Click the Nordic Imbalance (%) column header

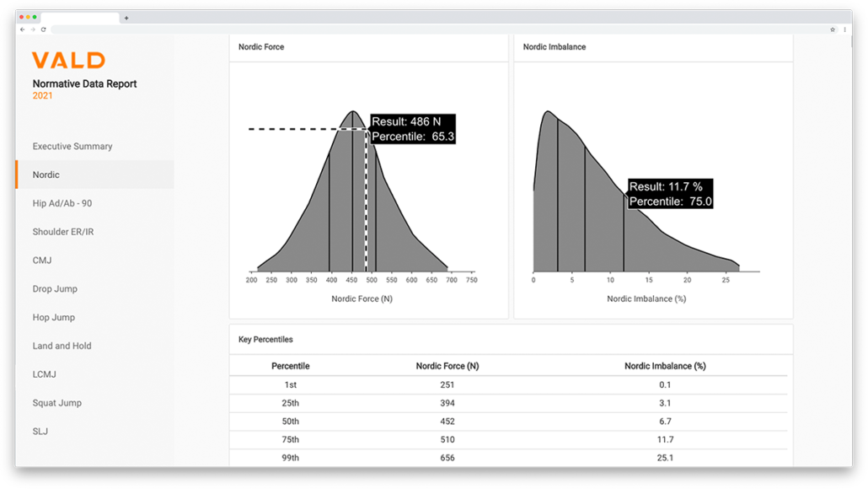click(x=665, y=366)
